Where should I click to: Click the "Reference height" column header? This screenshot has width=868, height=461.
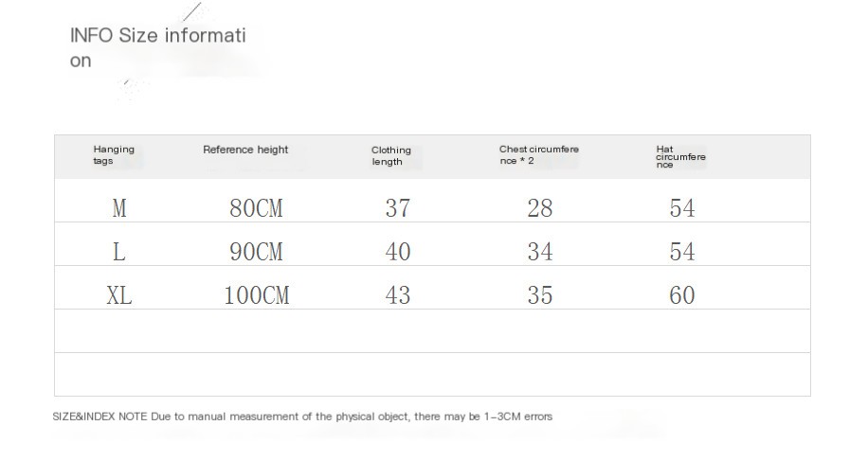tap(245, 150)
